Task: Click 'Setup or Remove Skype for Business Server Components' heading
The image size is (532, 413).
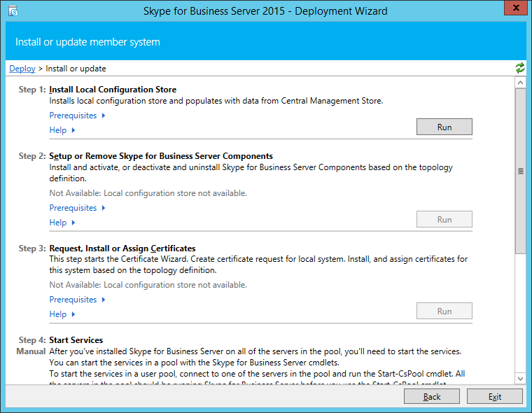Action: click(x=161, y=156)
